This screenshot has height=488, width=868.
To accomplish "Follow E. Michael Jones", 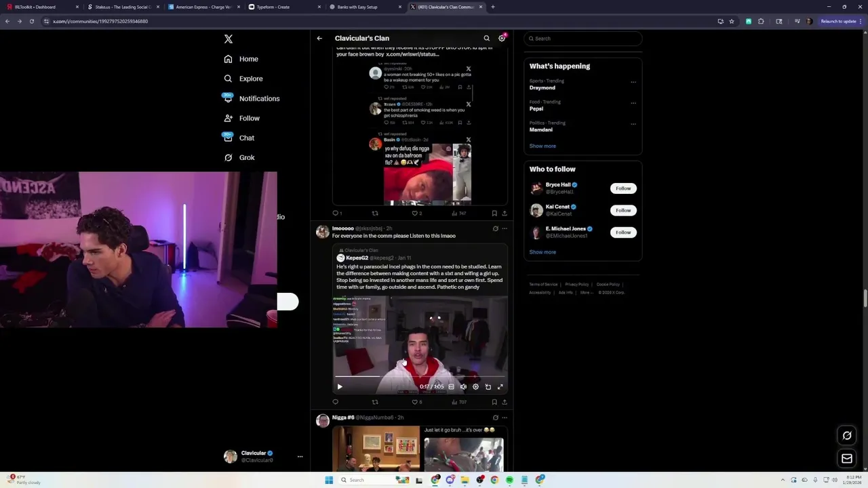I will 623,232.
